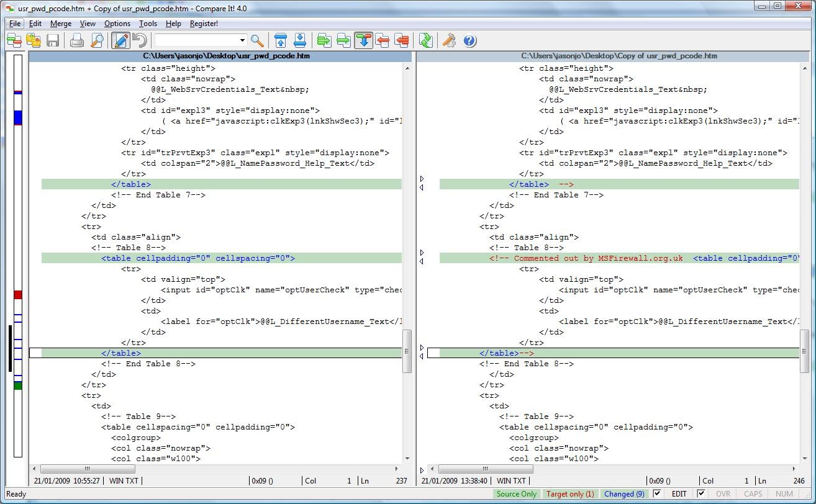Image resolution: width=816 pixels, height=504 pixels.
Task: Toggle the checkbox left of EDIT in status bar
Action: [x=657, y=494]
